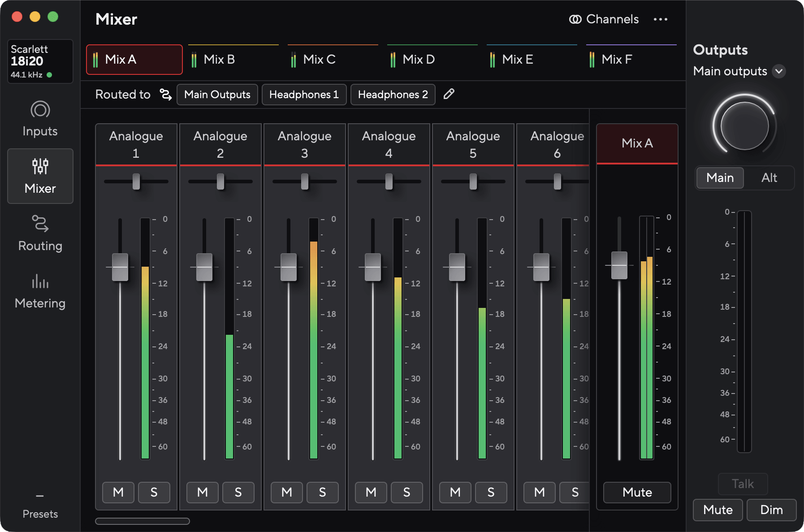Click the Analogue 3 volume fader handle

289,267
